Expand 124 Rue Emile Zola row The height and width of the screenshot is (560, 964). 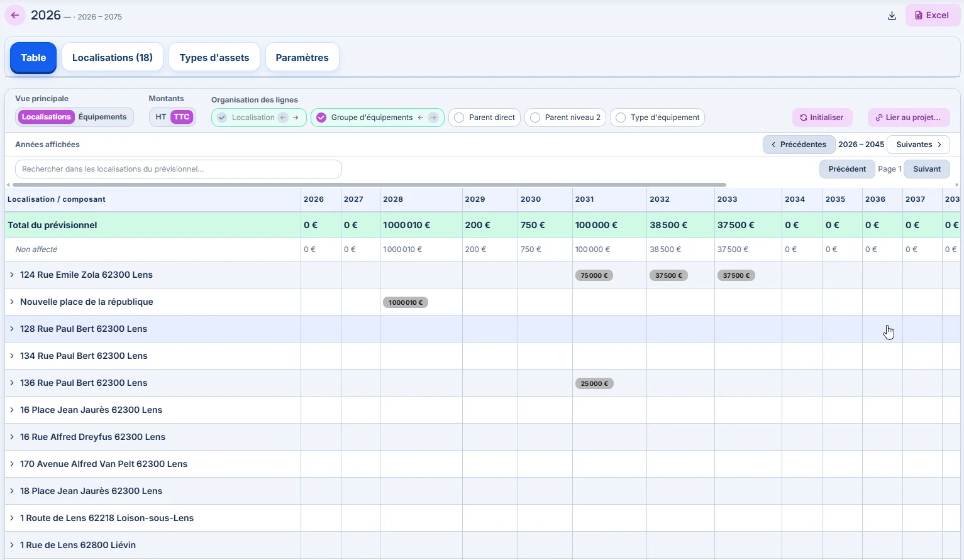(x=12, y=275)
